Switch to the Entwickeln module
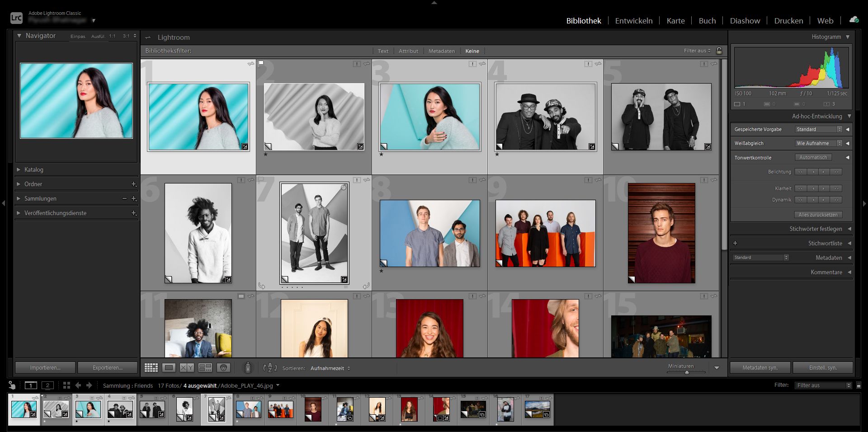This screenshot has width=868, height=432. pos(633,21)
